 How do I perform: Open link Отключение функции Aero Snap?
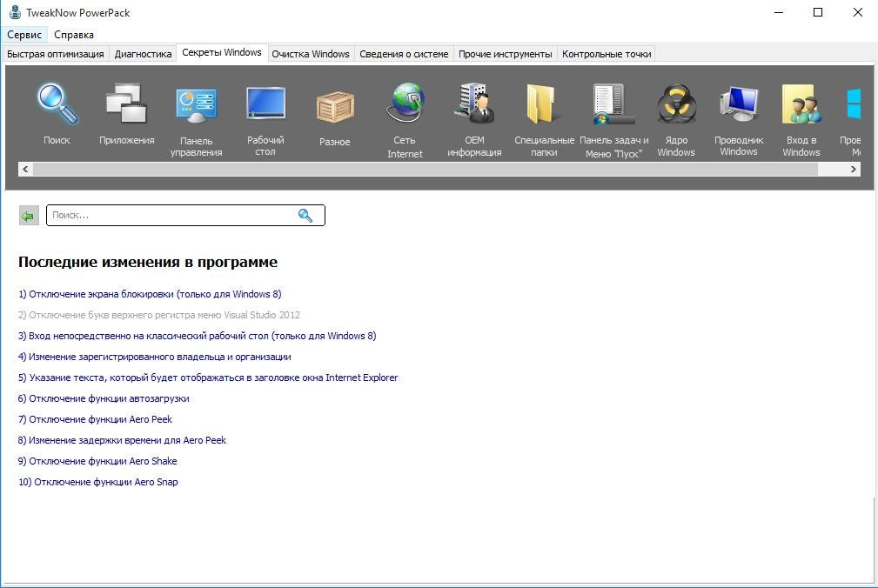[x=98, y=482]
